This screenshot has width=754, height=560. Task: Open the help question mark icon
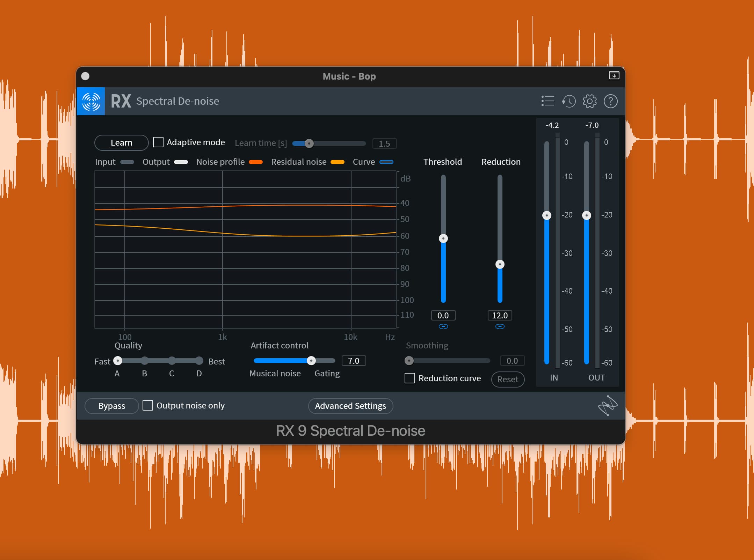coord(610,101)
